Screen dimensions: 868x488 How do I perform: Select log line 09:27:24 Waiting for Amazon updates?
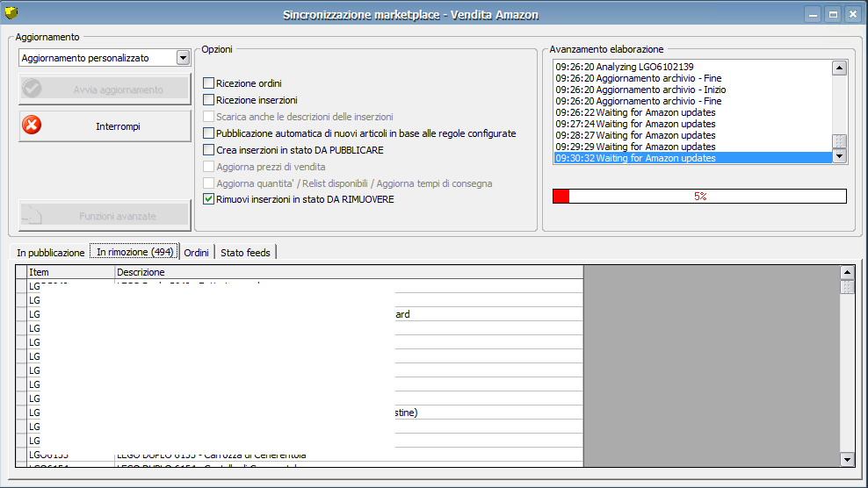[x=693, y=124]
